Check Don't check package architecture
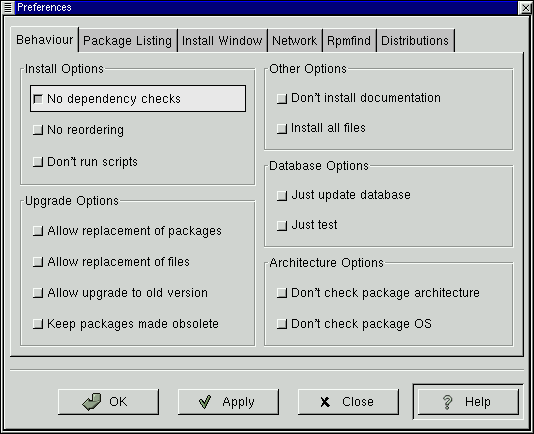534x434 pixels. coord(378,293)
